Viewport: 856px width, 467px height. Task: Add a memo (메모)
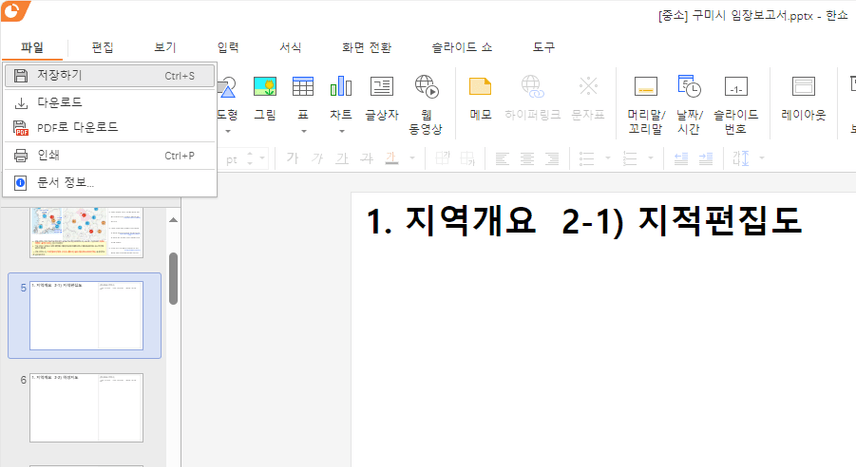480,98
